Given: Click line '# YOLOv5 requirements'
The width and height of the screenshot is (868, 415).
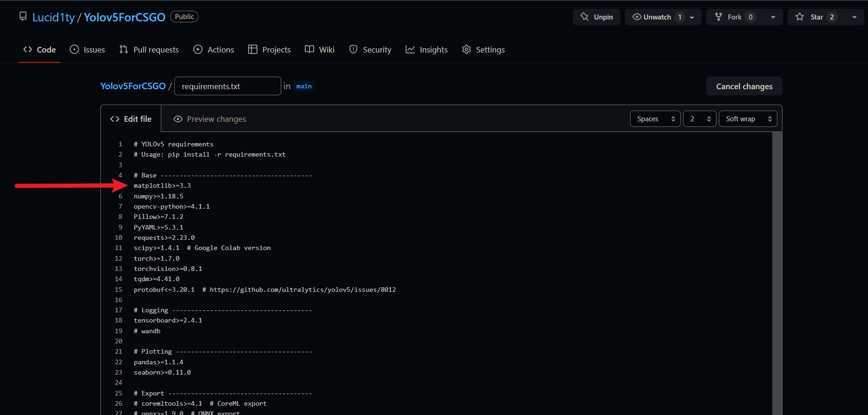Looking at the screenshot, I should click(x=173, y=144).
